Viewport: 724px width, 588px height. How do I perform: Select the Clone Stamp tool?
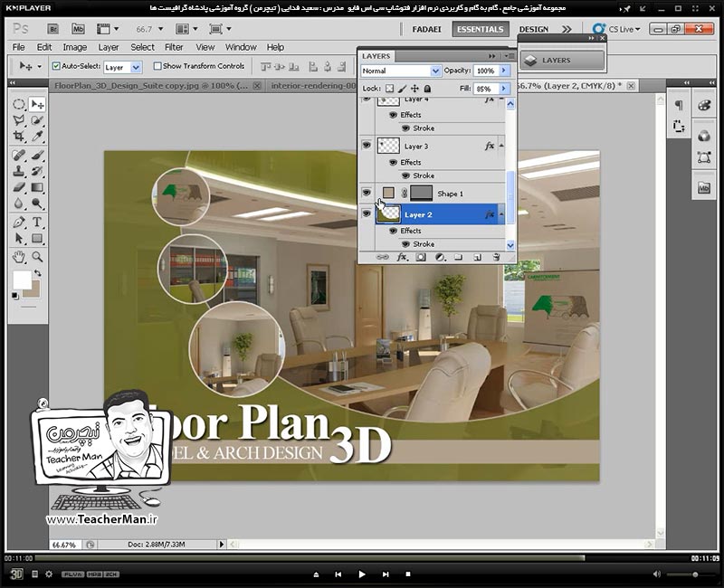click(19, 171)
